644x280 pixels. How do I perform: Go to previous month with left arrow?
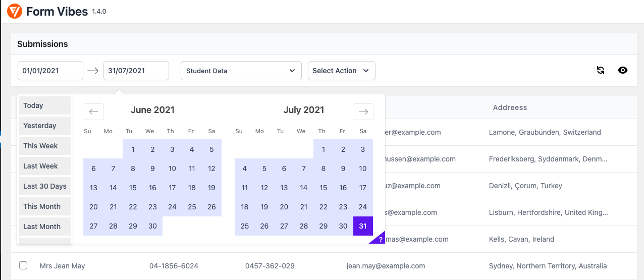tap(93, 111)
